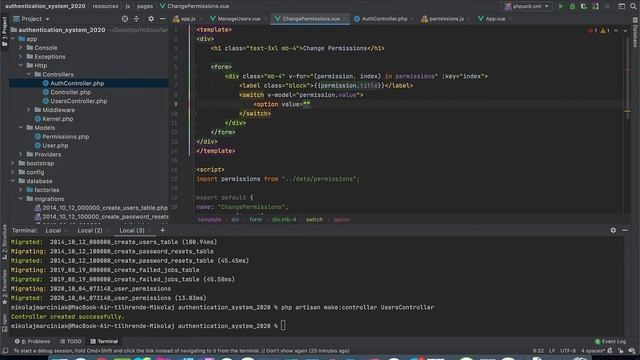This screenshot has height=360, width=640.
Task: Collapse the Controllers folder
Action: click(29, 74)
